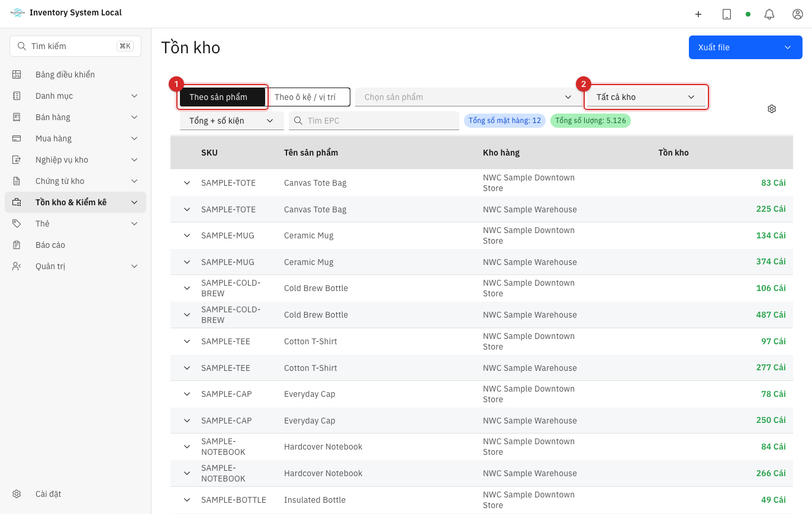This screenshot has width=812, height=514.
Task: Open the Chọn sản phẩm dropdown
Action: click(x=469, y=97)
